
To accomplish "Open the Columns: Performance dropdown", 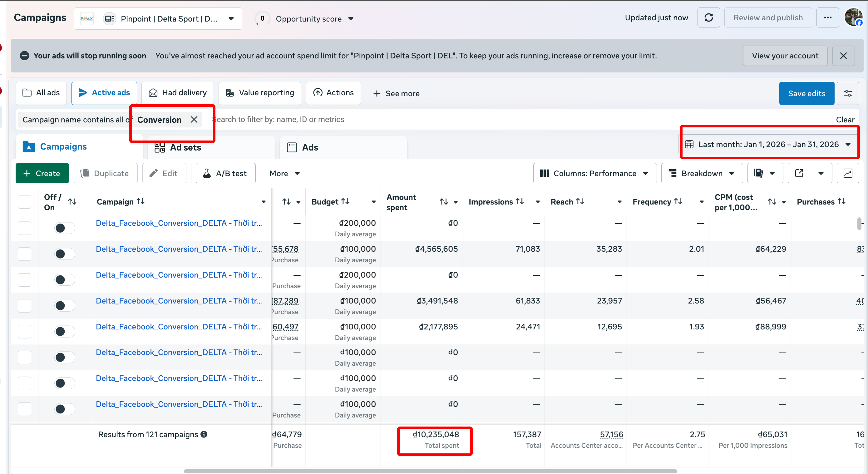I will [595, 173].
